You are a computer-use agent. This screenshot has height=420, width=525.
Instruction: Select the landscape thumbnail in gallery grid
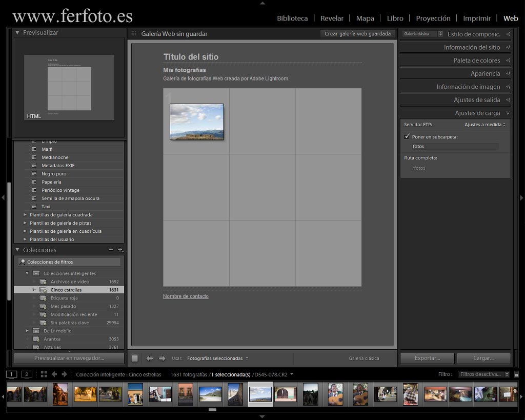click(x=197, y=122)
